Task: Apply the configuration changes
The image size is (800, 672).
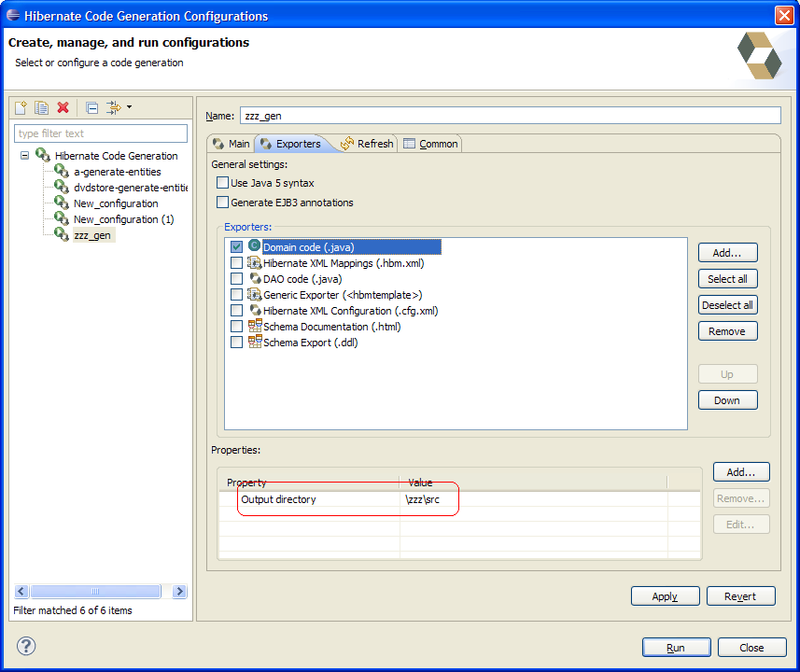Action: (x=665, y=596)
